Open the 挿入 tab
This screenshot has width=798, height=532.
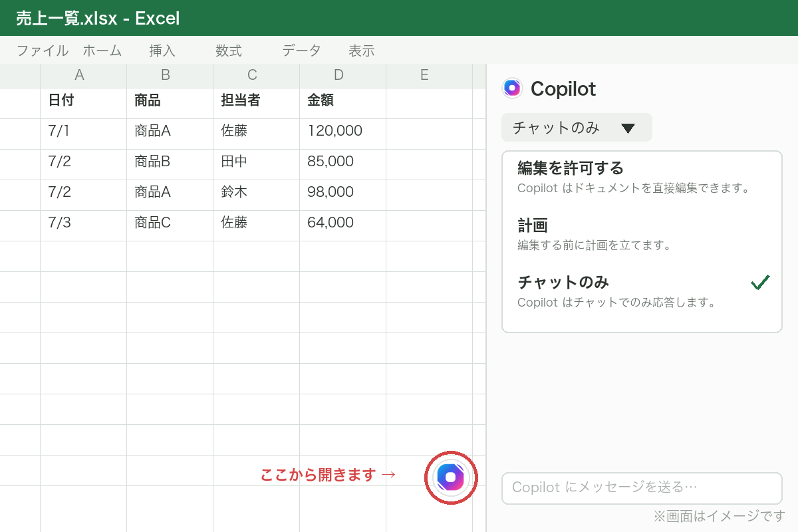(162, 51)
